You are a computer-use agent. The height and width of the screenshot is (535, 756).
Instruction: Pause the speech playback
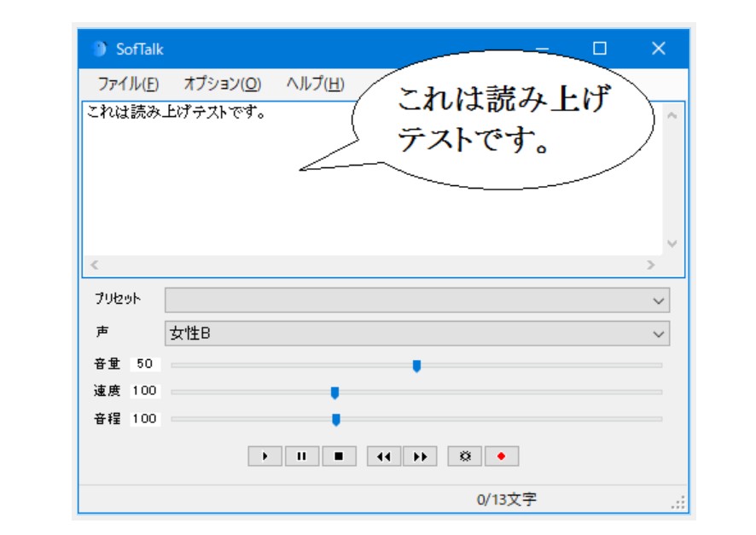click(302, 456)
